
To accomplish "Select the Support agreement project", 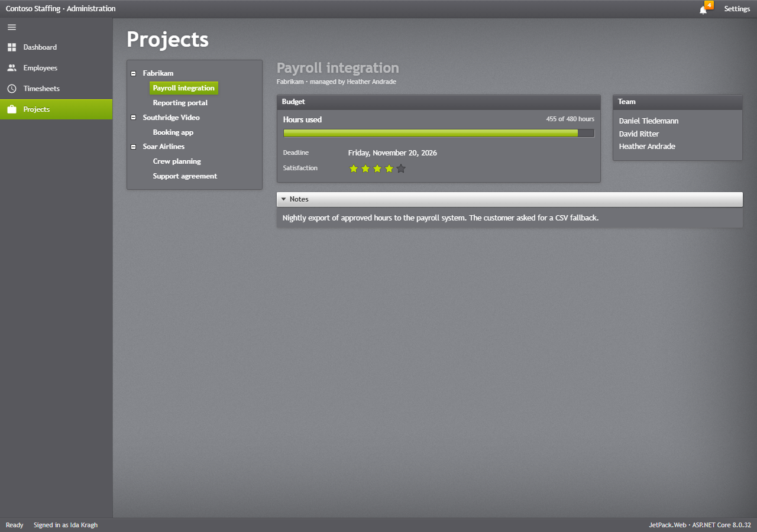I will click(x=185, y=176).
